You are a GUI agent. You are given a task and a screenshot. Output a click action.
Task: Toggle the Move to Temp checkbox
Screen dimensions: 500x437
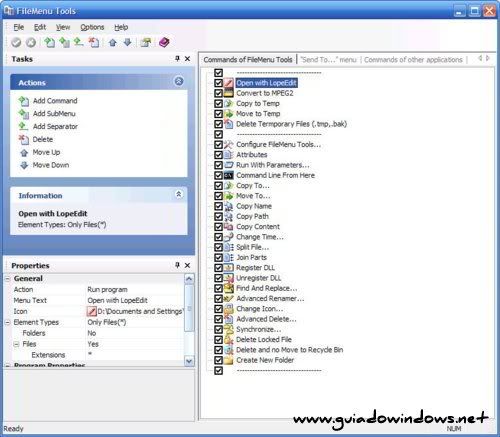click(218, 114)
